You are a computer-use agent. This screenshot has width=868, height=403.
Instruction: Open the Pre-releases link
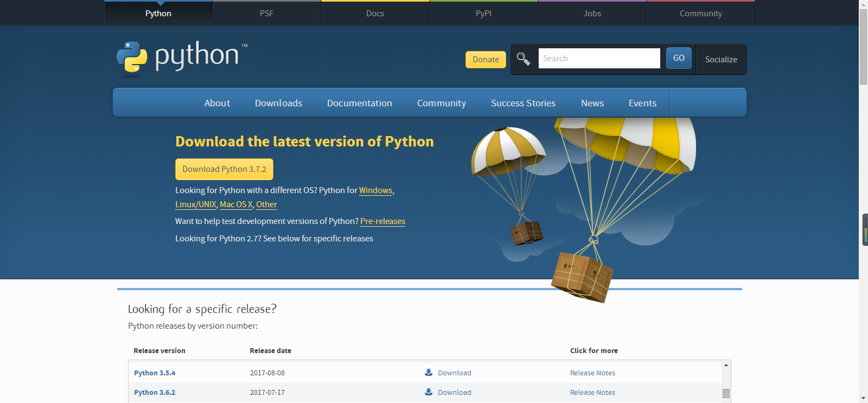click(x=382, y=221)
